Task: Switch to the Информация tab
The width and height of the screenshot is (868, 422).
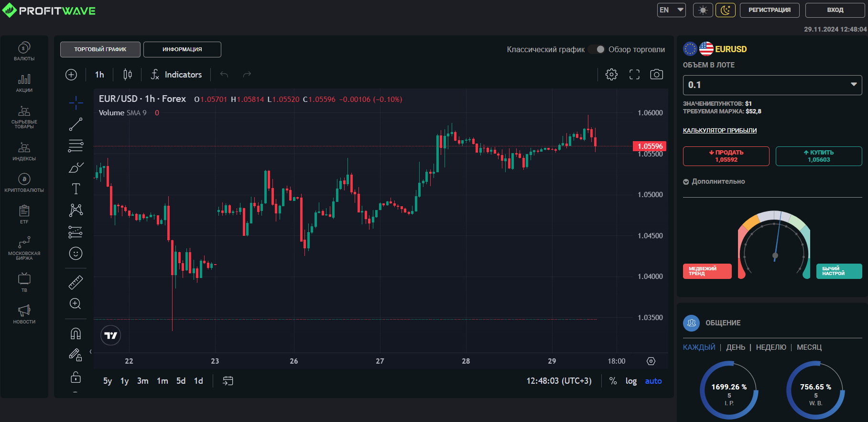Action: 182,49
